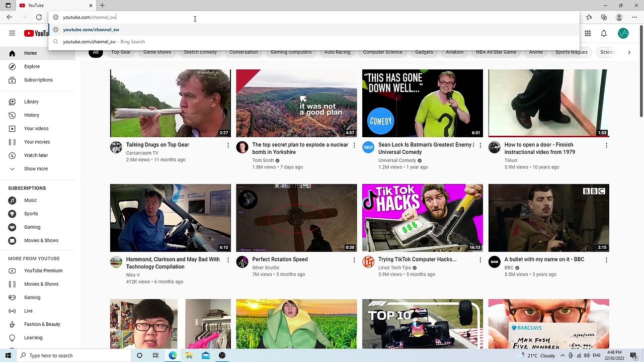The width and height of the screenshot is (644, 362).
Task: Open Your movies in the sidebar
Action: pos(38,142)
